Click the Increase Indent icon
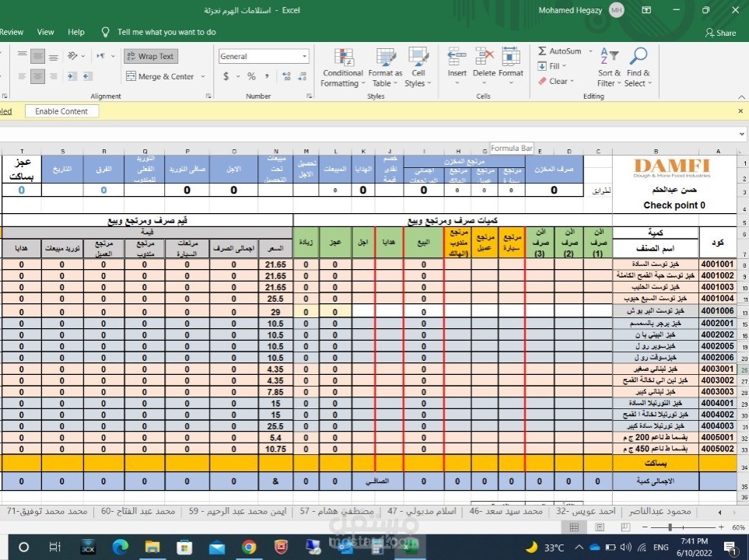This screenshot has height=560, width=749. [72, 76]
